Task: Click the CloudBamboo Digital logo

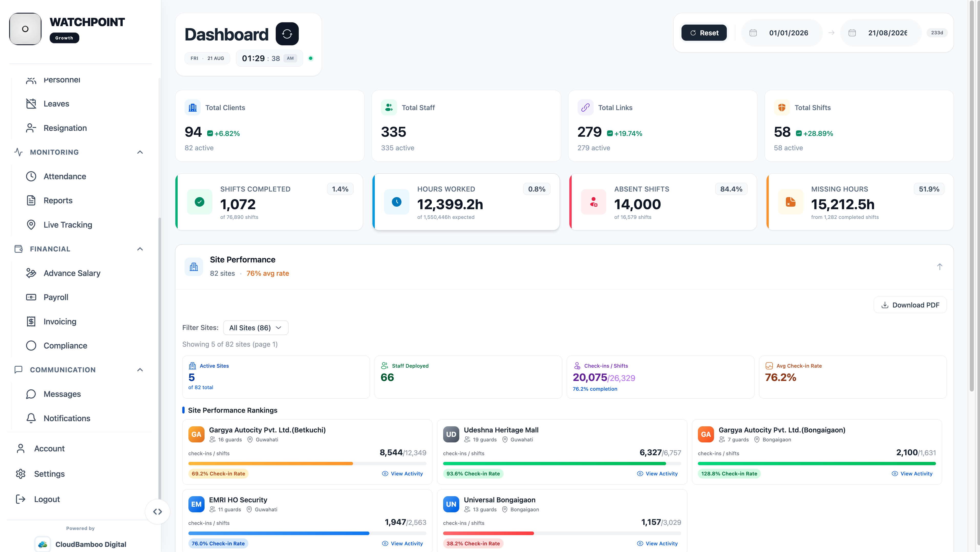Action: (x=42, y=544)
